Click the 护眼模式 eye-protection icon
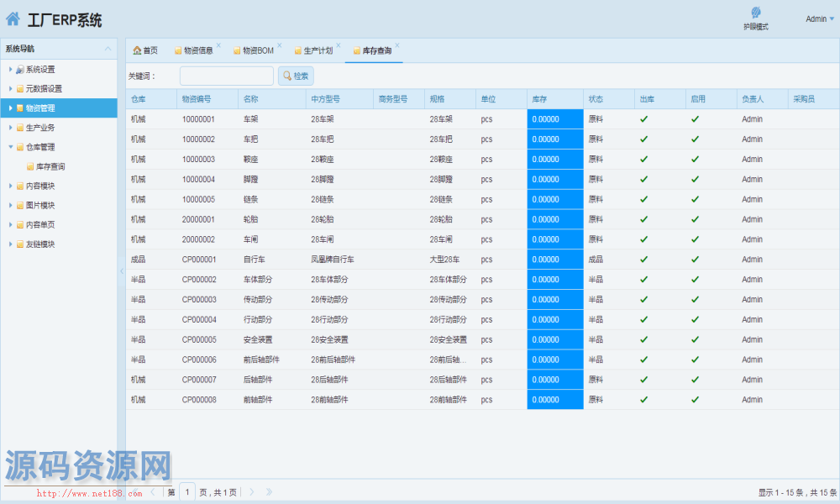840x504 pixels. click(x=755, y=13)
